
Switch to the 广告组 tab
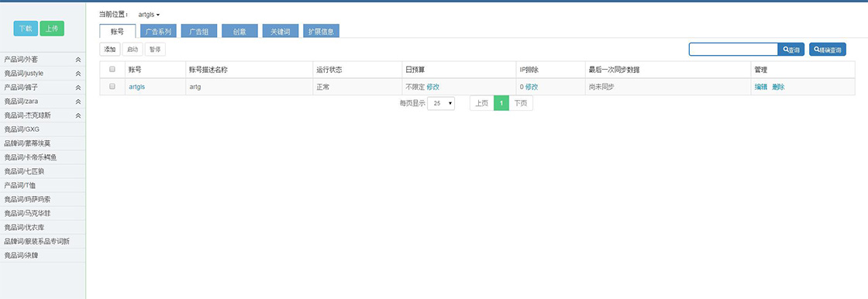pos(199,32)
